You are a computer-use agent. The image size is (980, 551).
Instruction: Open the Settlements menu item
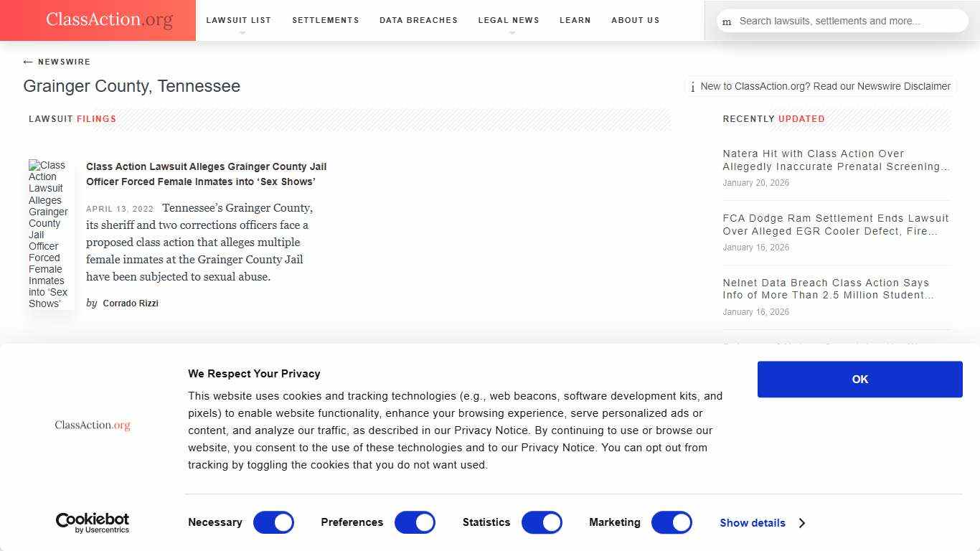tap(325, 20)
